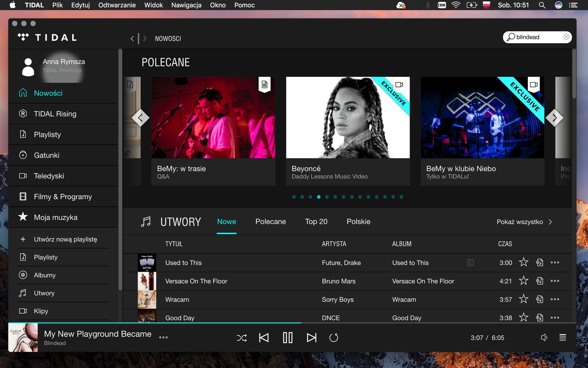Screen dimensions: 588x368
Task: Click Pokaż wszystko link
Action: click(524, 222)
